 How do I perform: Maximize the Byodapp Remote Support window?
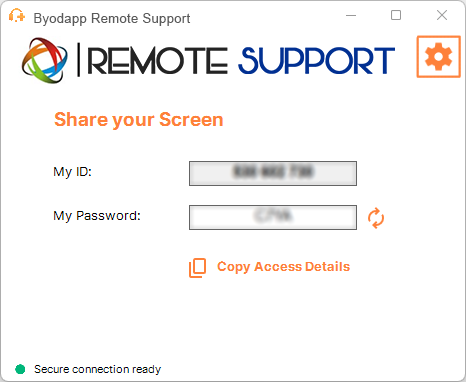[396, 15]
